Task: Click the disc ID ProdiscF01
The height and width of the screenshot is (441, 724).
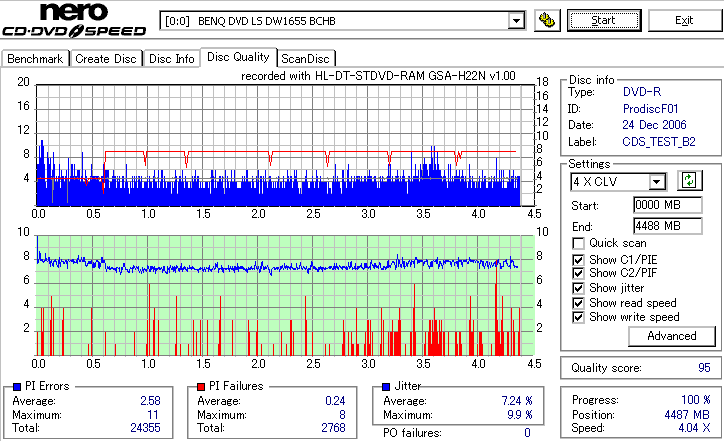Action: (651, 109)
